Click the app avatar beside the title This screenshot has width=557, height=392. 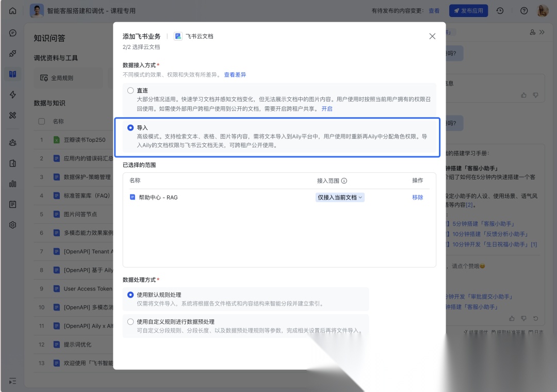[x=37, y=11]
